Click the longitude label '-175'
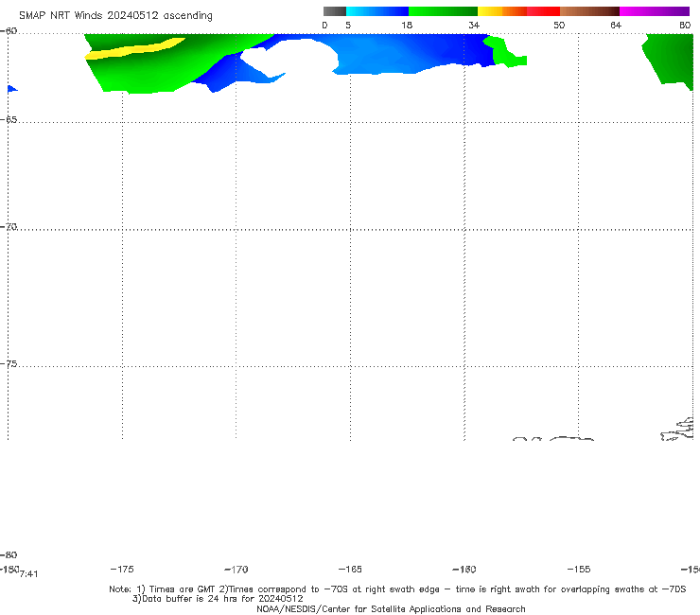Image resolution: width=700 pixels, height=615 pixels. click(122, 569)
